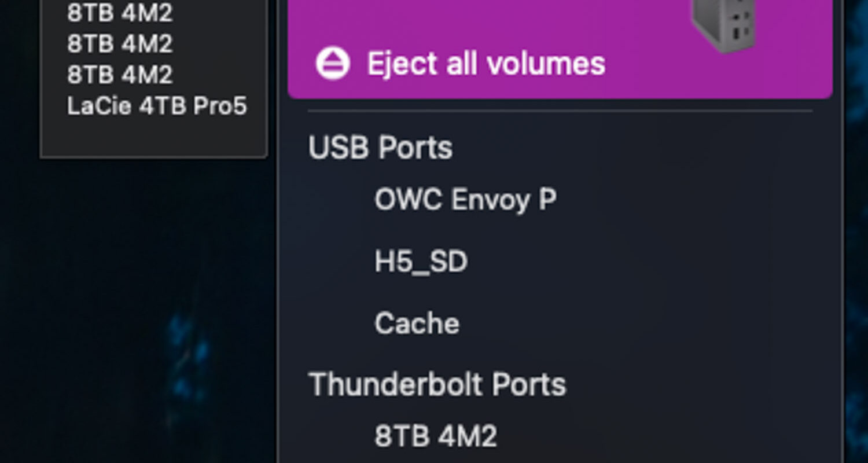The height and width of the screenshot is (463, 868).
Task: Click the empty area right of Thunderbolt Ports
Action: (x=694, y=384)
